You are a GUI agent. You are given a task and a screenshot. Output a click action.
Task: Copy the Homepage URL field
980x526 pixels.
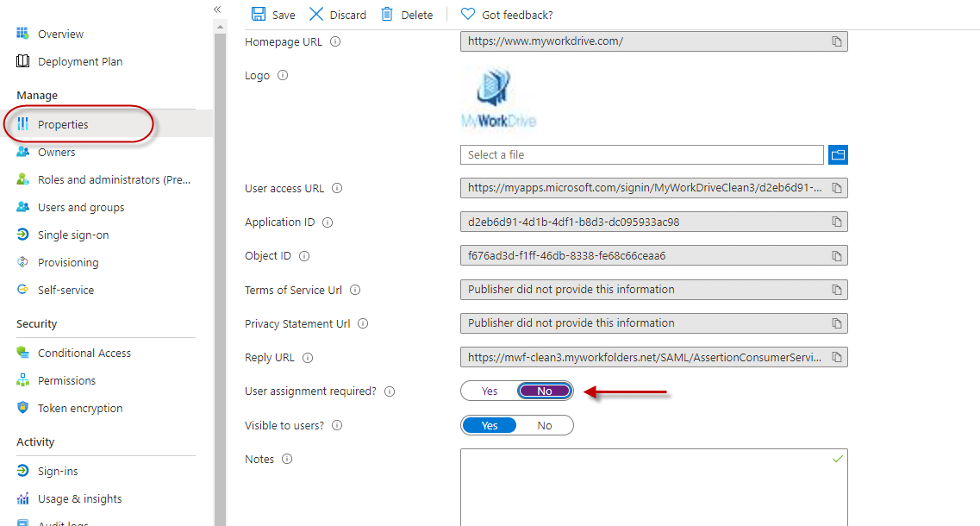[x=836, y=41]
